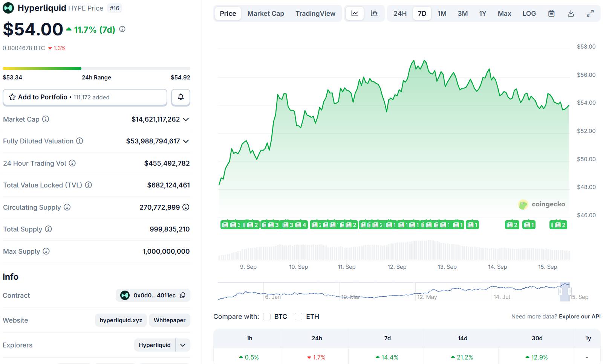The height and width of the screenshot is (364, 609).
Task: Enable the BTC compare checkbox
Action: (267, 317)
